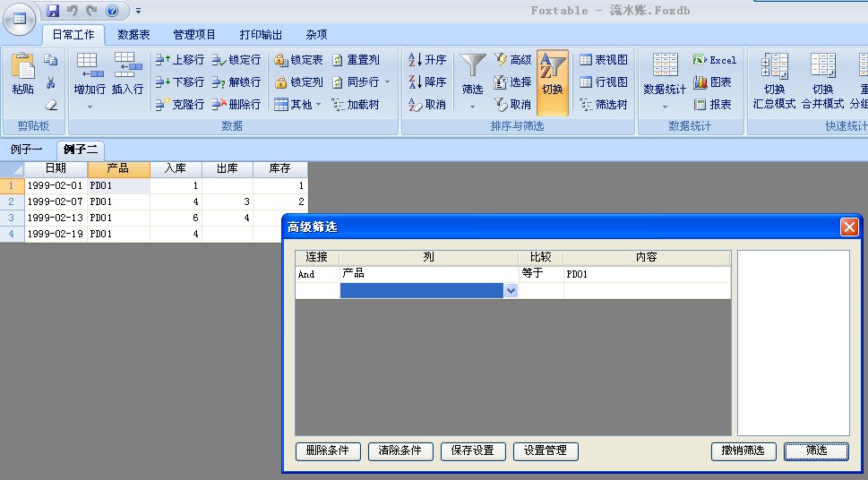Image resolution: width=868 pixels, height=480 pixels.
Task: Click the 保存设置 button
Action: point(473,451)
